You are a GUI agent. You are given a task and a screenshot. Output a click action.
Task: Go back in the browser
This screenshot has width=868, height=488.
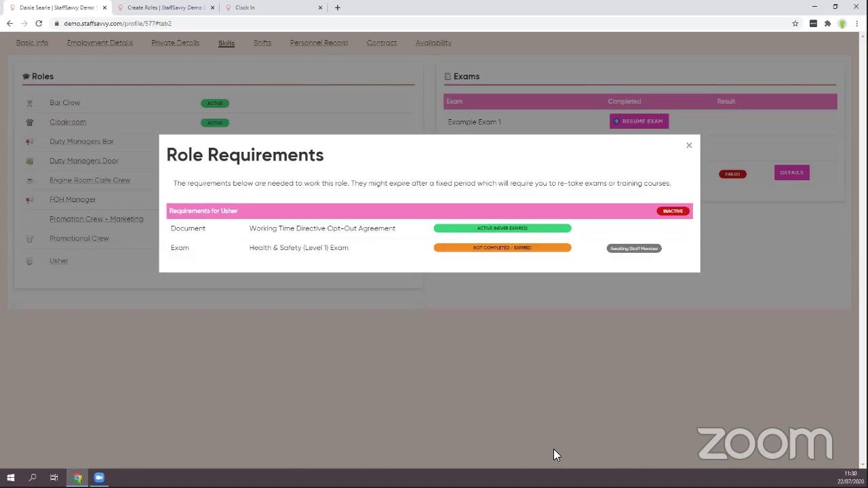(x=9, y=24)
